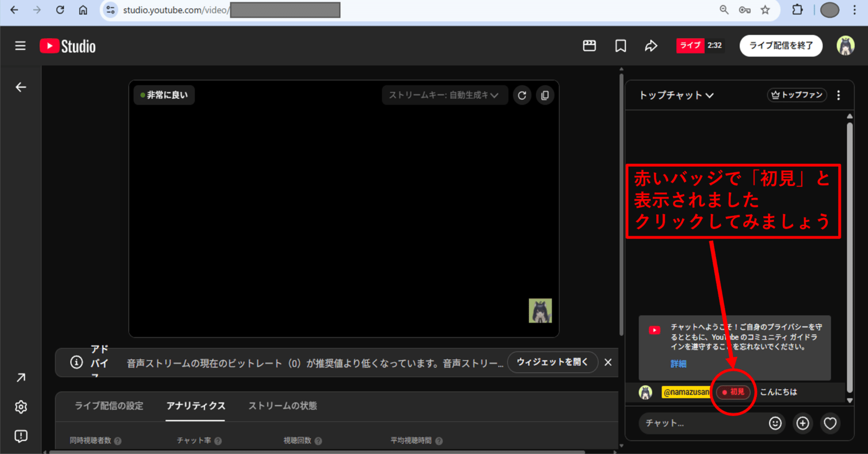Screen dimensions: 868x454
Task: Switch to the ライブ配信の設定 tab
Action: [x=108, y=406]
